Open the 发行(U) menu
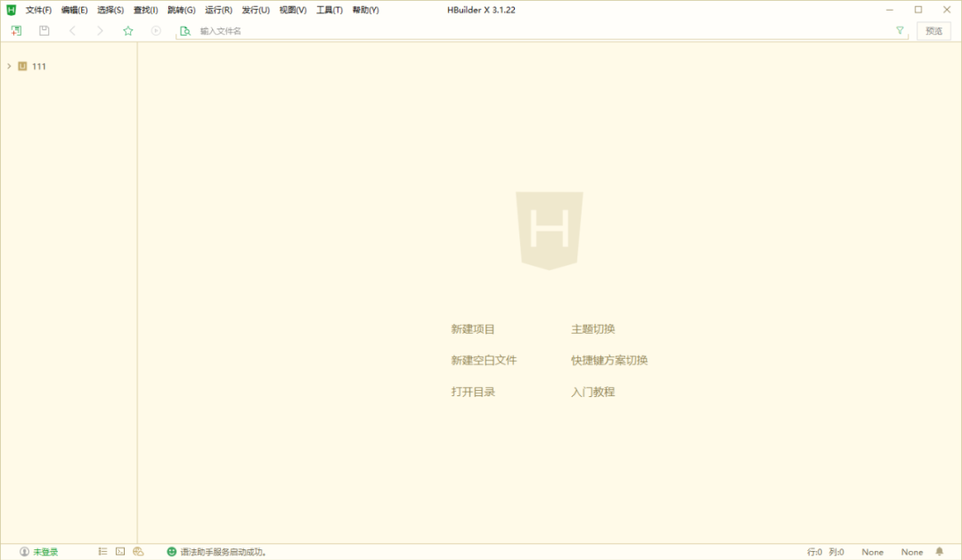This screenshot has width=962, height=560. point(256,10)
